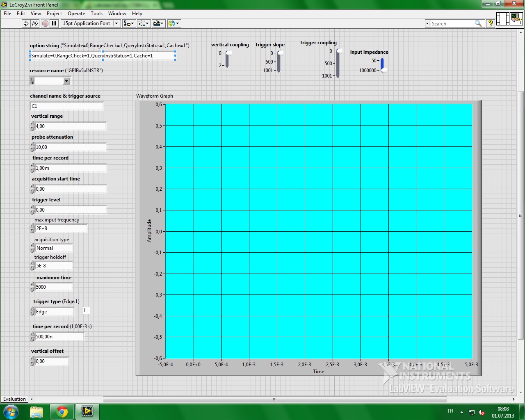Click the trigger slope slider knob
The height and width of the screenshot is (420, 525).
tap(280, 53)
